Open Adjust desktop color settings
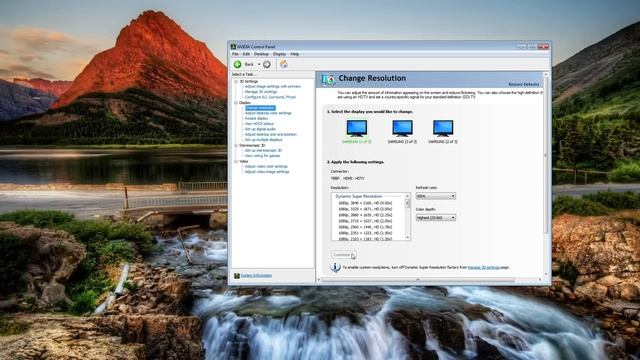Screen dimensions: 640x360 [x=268, y=113]
